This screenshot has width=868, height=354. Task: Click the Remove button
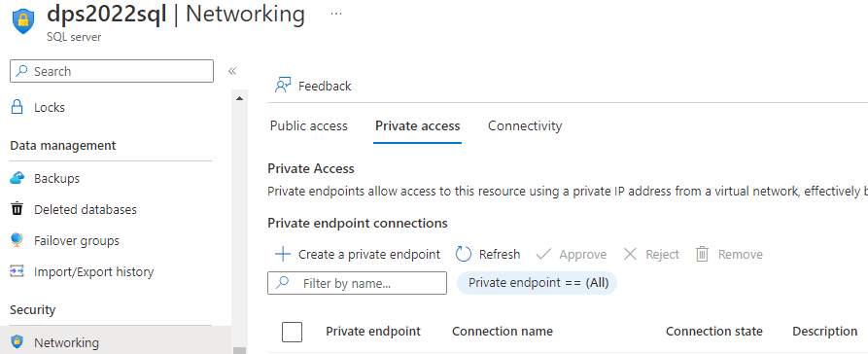[x=729, y=254]
